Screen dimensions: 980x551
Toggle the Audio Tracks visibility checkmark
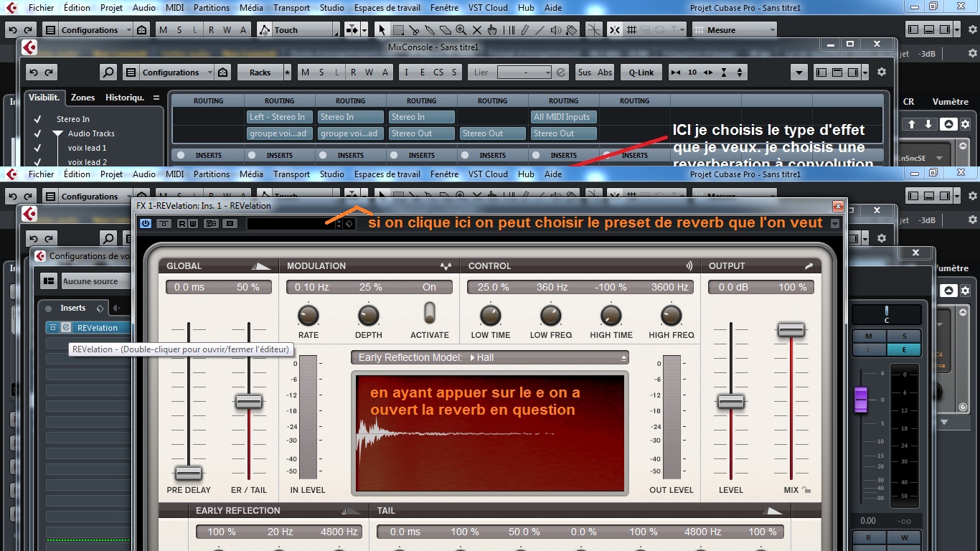[x=37, y=133]
